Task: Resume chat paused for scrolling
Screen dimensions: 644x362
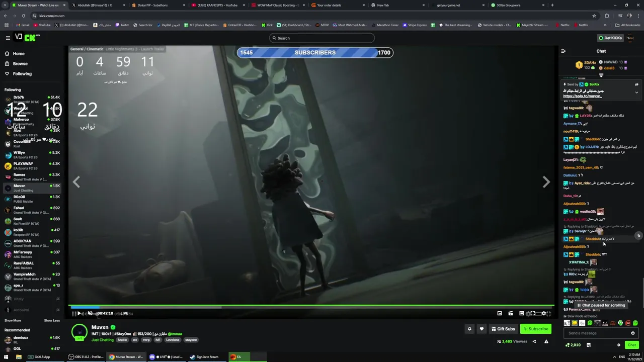Action: coord(601,305)
